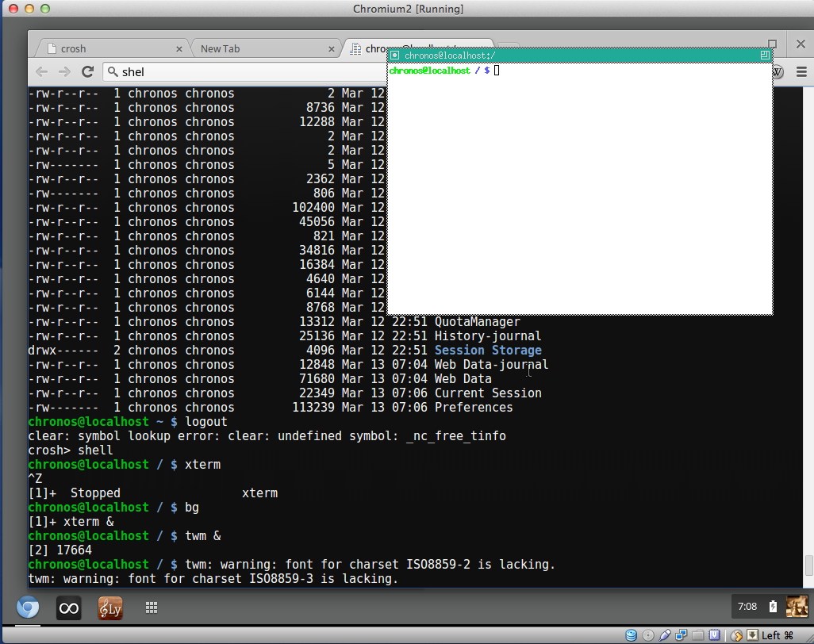
Task: Click the VirtualBox mouse integration icon
Action: (x=736, y=635)
